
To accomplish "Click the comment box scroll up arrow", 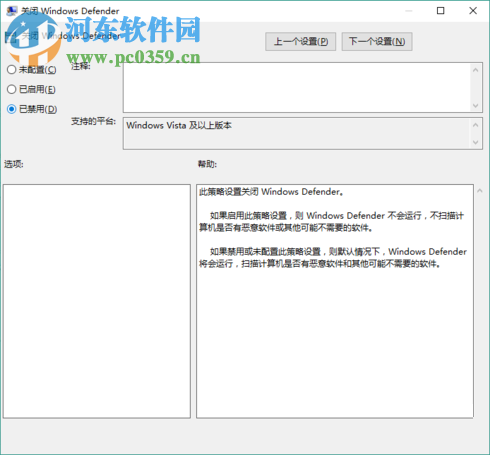I will [476, 70].
